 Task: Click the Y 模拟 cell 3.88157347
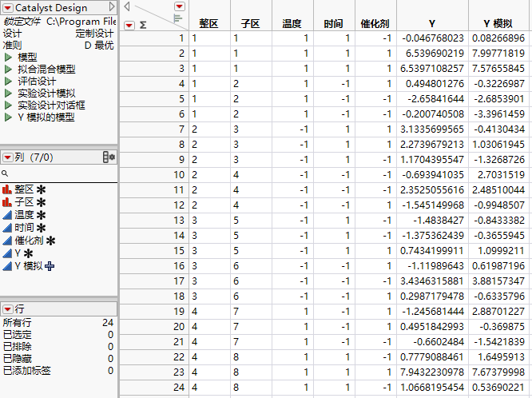tap(498, 281)
